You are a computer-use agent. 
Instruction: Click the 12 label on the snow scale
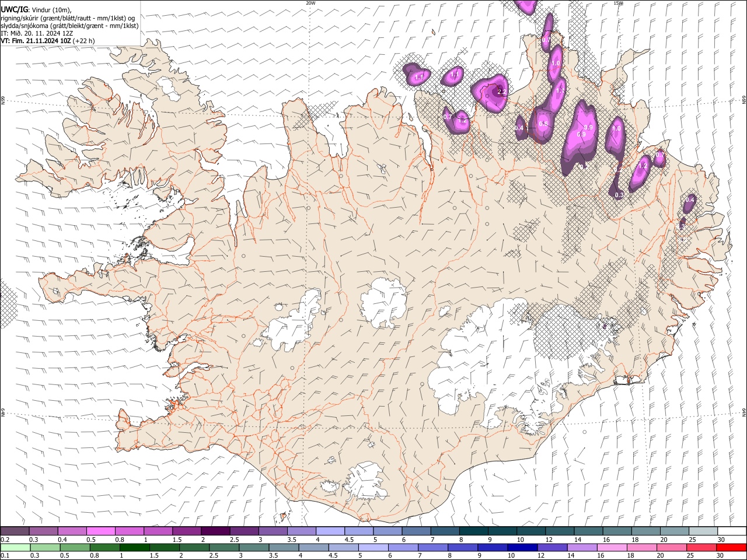point(548,540)
